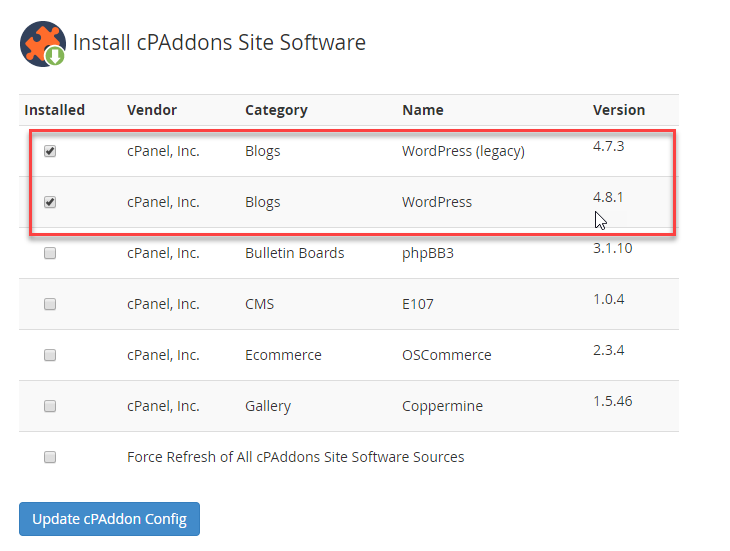Viewport: 730px width, 551px height.
Task: Click the Name column header
Action: [423, 110]
